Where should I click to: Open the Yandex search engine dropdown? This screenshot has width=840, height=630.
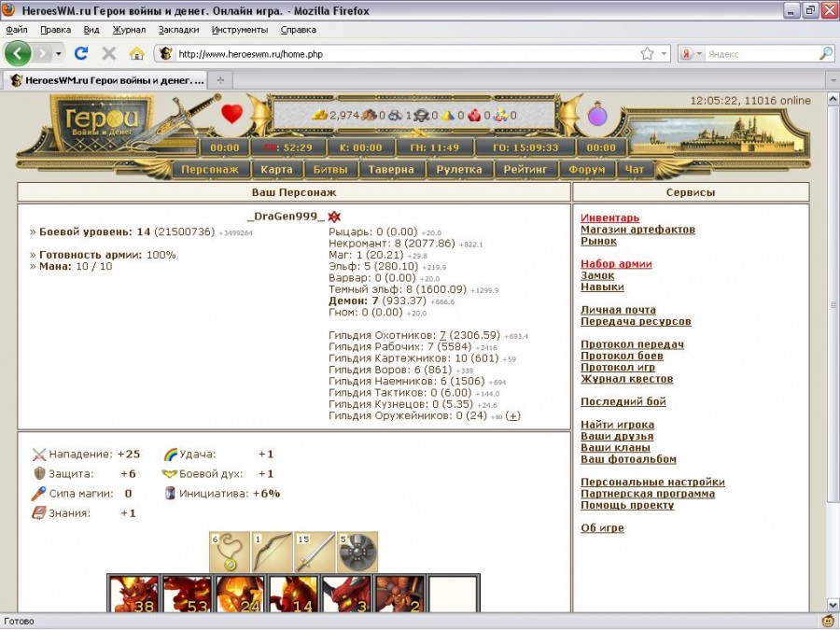click(698, 53)
